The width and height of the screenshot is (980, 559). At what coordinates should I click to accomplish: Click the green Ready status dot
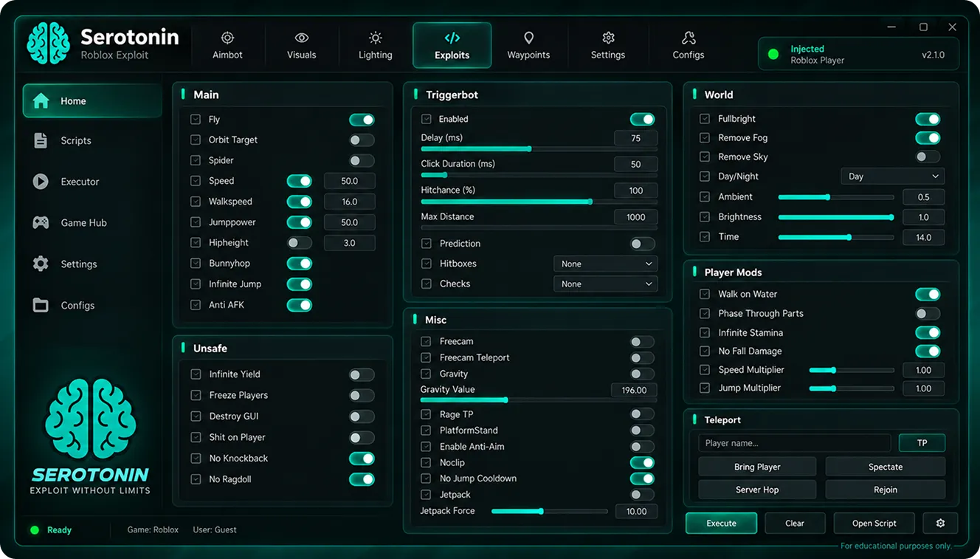[x=35, y=529]
